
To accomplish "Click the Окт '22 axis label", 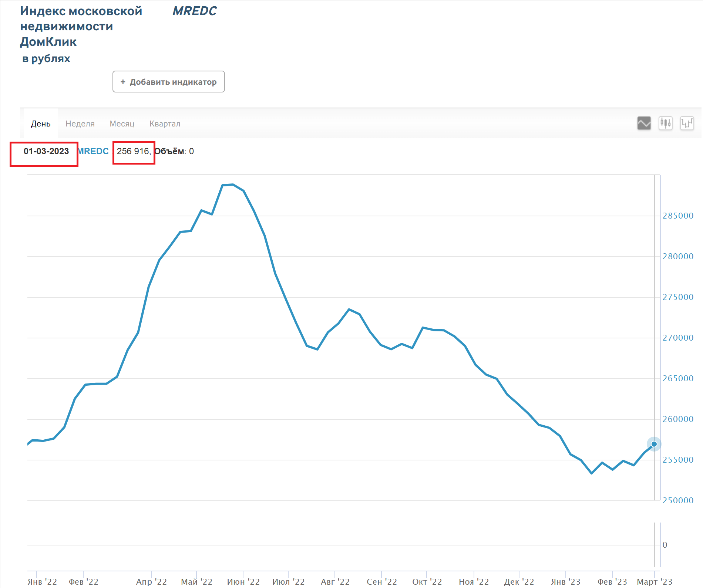I will click(427, 582).
